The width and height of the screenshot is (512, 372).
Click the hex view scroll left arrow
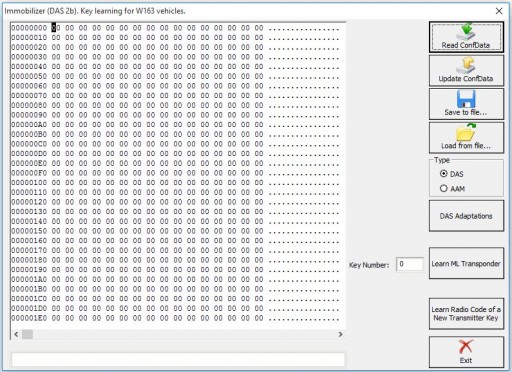(x=16, y=334)
